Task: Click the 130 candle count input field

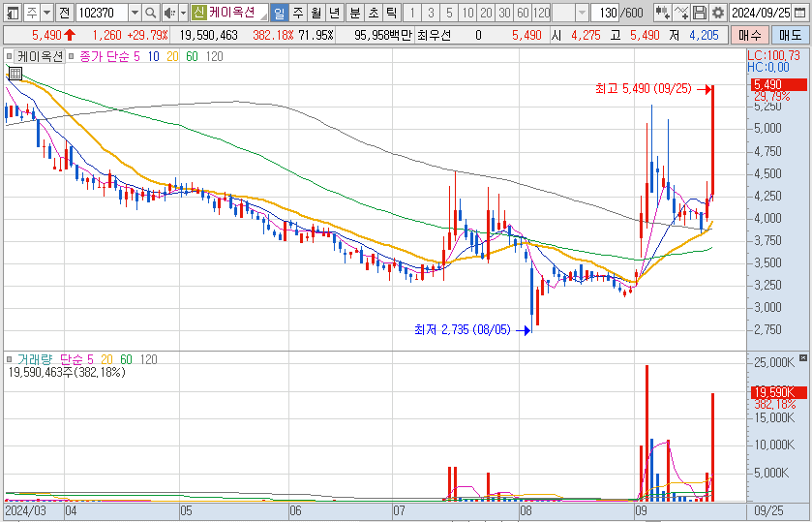Action: pos(604,13)
